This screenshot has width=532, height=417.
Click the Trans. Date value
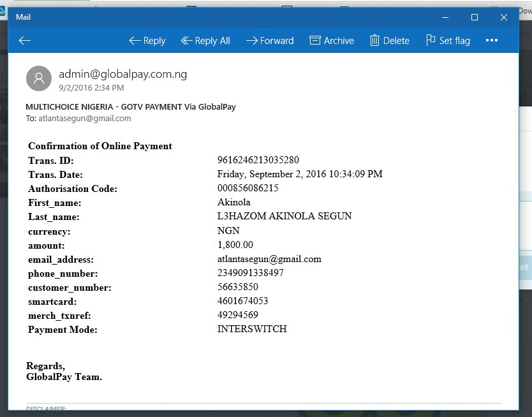tap(300, 174)
